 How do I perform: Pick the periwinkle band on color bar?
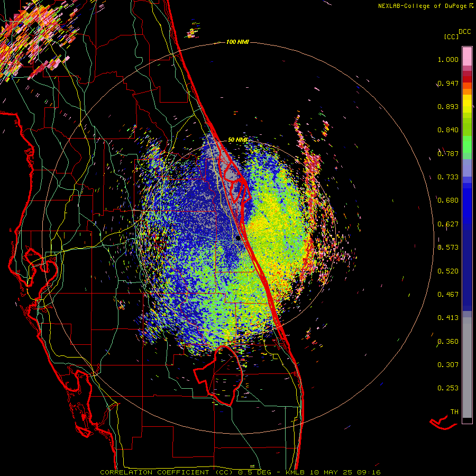[467, 168]
